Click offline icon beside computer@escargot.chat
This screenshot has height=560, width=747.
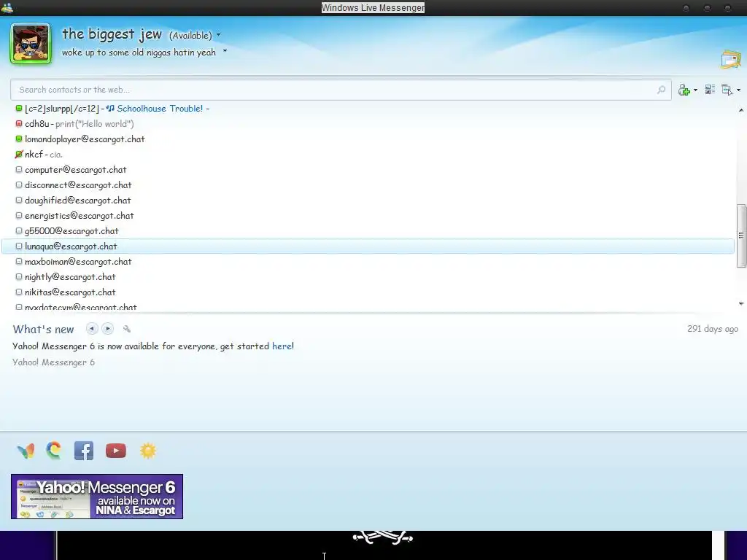pos(19,169)
